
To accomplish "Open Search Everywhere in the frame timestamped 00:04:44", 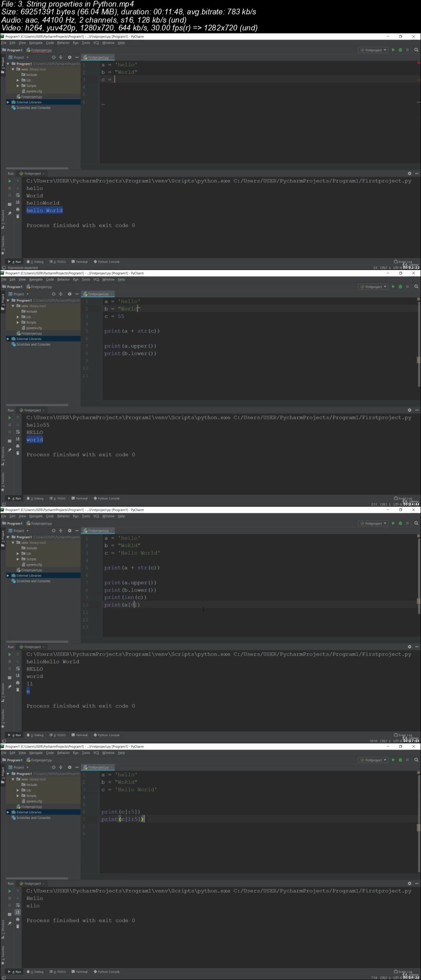I will 416,286.
